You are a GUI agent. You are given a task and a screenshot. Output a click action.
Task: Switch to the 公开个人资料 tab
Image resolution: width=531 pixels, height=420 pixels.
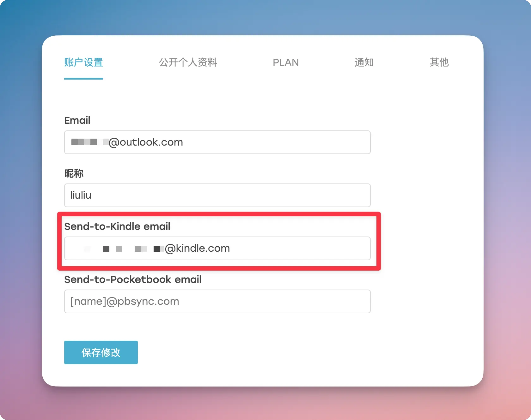(x=188, y=63)
